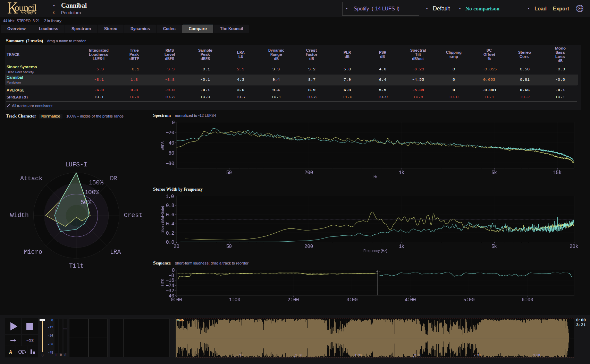Select the A track slot button
This screenshot has height=364, width=590.
[10, 352]
